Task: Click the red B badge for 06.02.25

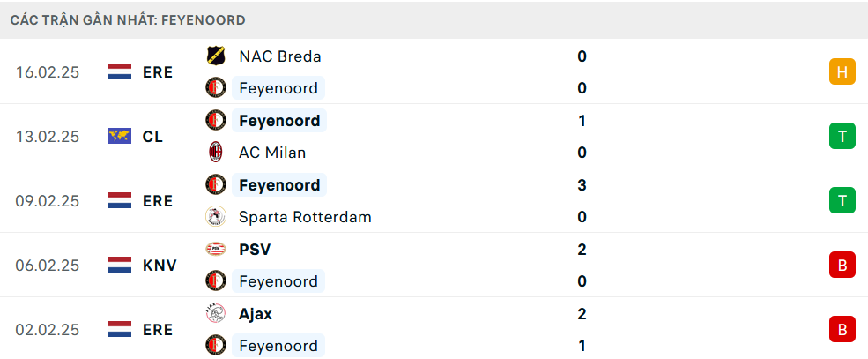Action: 842,266
